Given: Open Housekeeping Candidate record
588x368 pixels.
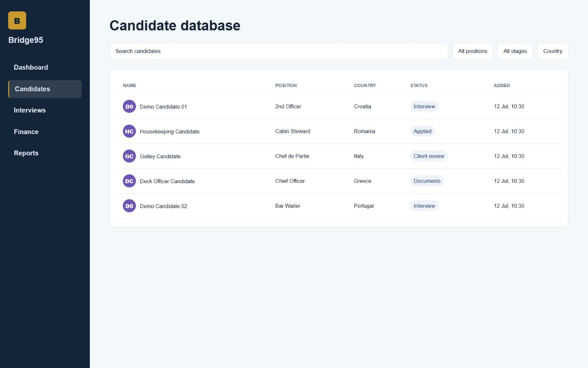Looking at the screenshot, I should [170, 132].
